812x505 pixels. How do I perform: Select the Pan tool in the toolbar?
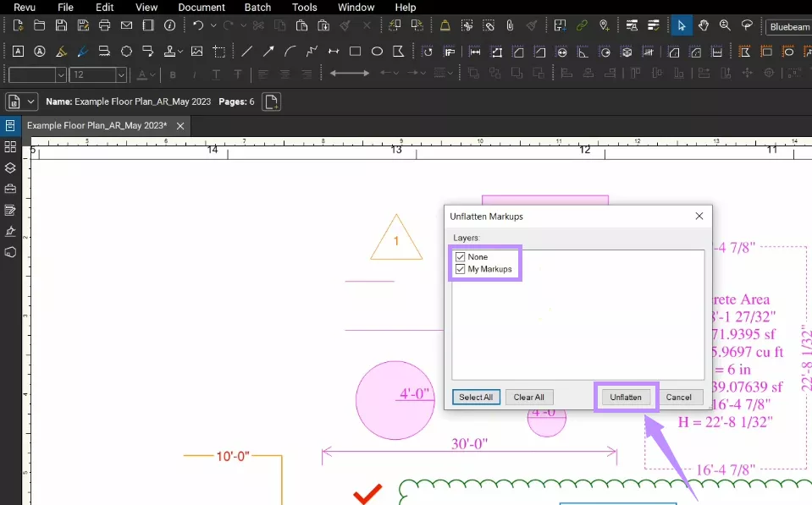(703, 25)
